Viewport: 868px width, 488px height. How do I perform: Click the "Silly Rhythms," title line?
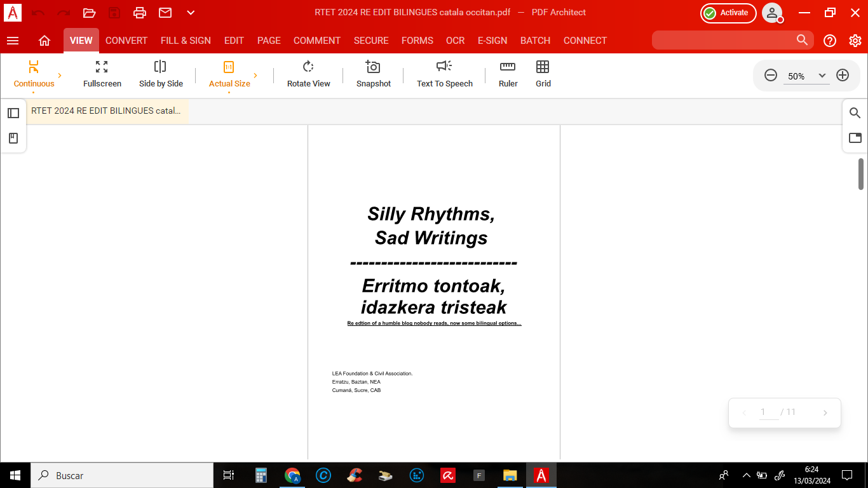[x=431, y=213]
